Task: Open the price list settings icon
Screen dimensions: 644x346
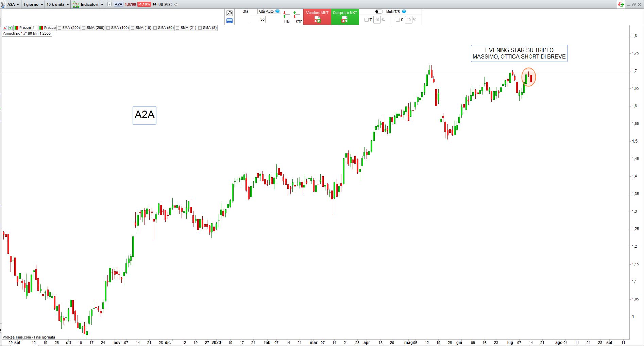Action: (35, 28)
